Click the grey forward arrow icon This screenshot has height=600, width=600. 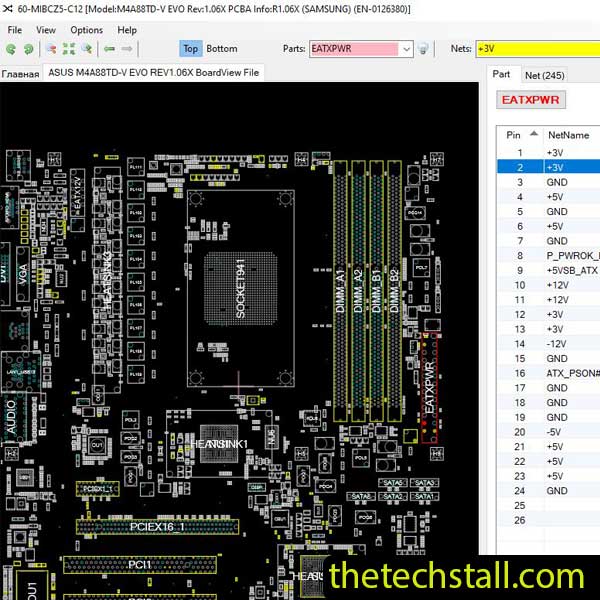pos(127,49)
